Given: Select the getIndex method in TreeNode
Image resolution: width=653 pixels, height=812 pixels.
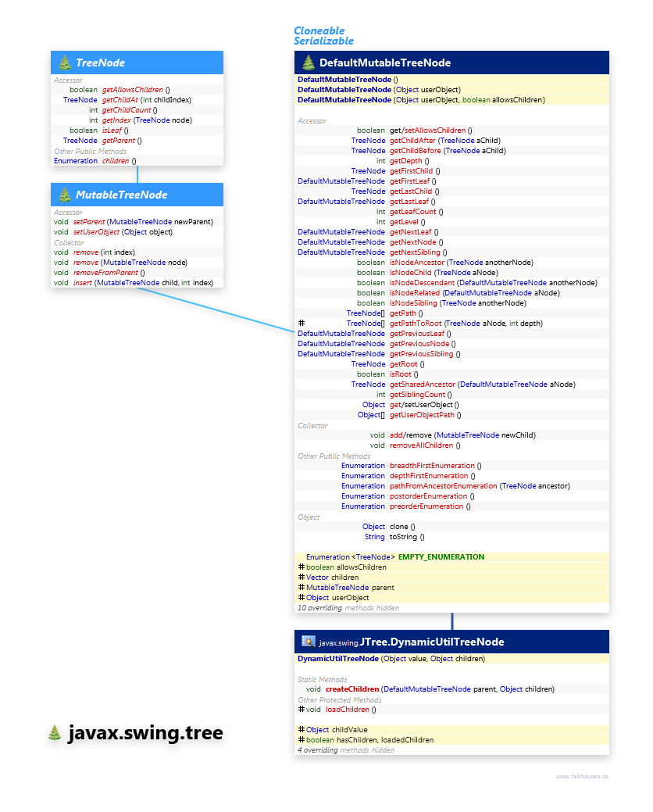Looking at the screenshot, I should [116, 120].
